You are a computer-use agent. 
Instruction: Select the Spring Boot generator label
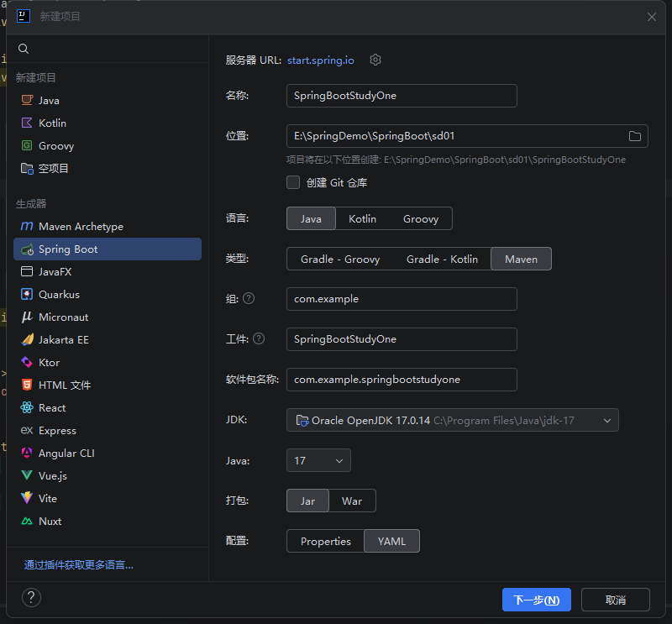pyautogui.click(x=68, y=249)
